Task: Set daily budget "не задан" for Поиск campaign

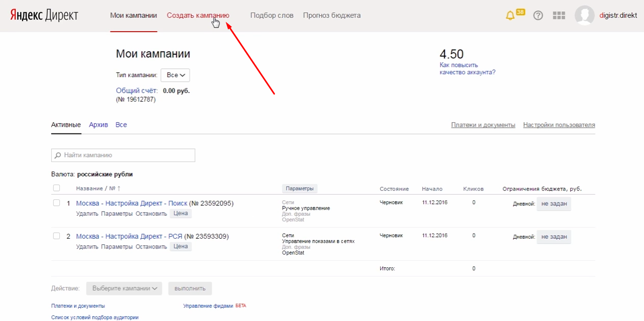Action: coord(554,204)
